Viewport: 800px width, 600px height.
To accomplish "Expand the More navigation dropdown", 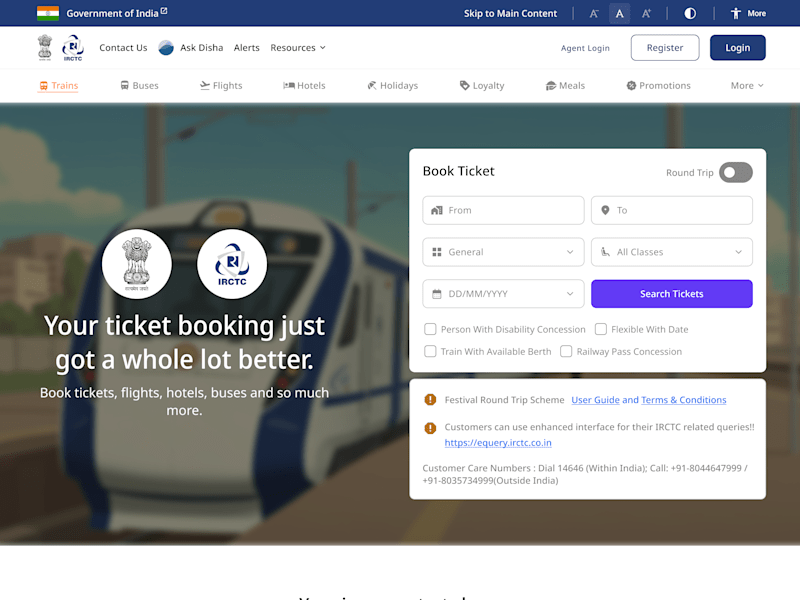I will pyautogui.click(x=747, y=86).
